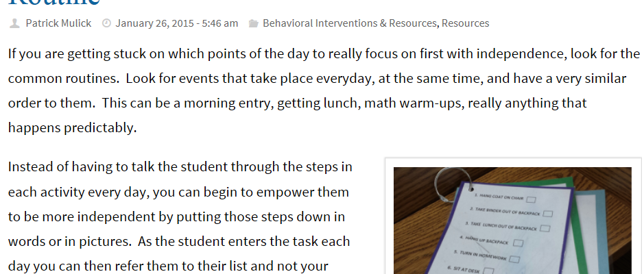Tick the Turn In Homework checkbox
This screenshot has width=644, height=274.
(514, 259)
